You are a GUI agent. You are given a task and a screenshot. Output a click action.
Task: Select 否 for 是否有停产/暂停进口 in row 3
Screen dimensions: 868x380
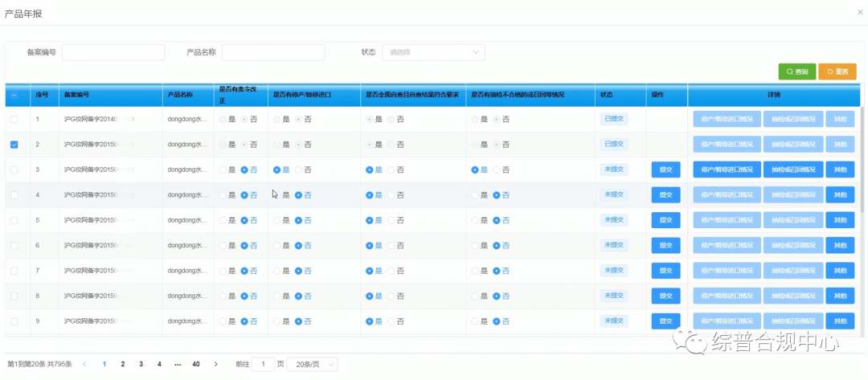(298, 170)
